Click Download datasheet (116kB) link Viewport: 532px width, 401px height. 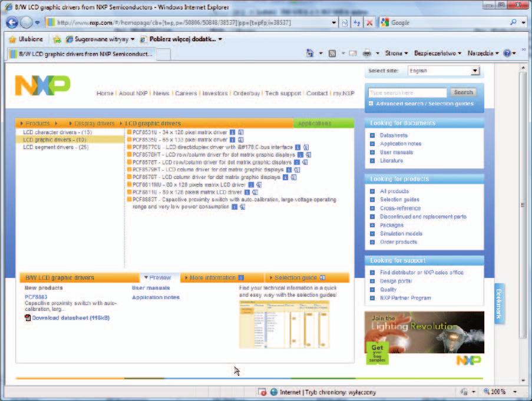click(x=71, y=318)
